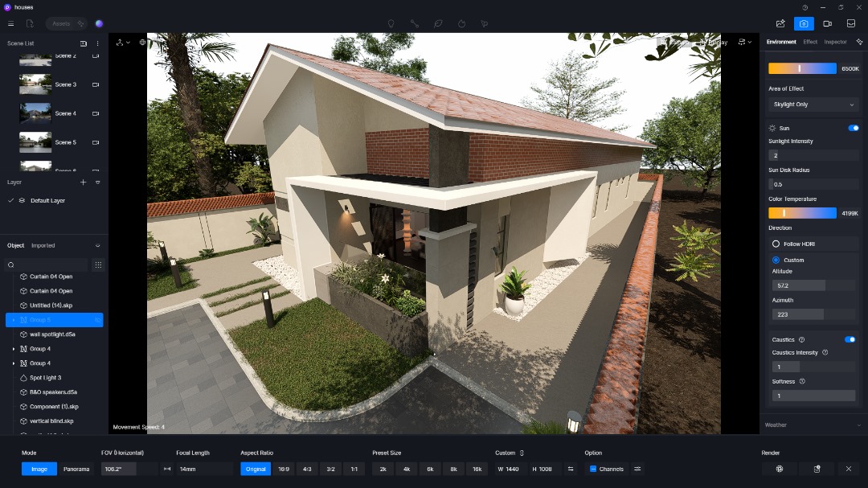
Task: Switch to video mode camera icon
Action: 827,24
